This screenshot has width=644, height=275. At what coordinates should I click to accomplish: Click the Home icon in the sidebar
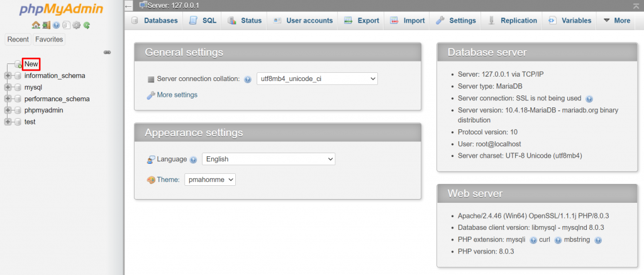(x=36, y=26)
